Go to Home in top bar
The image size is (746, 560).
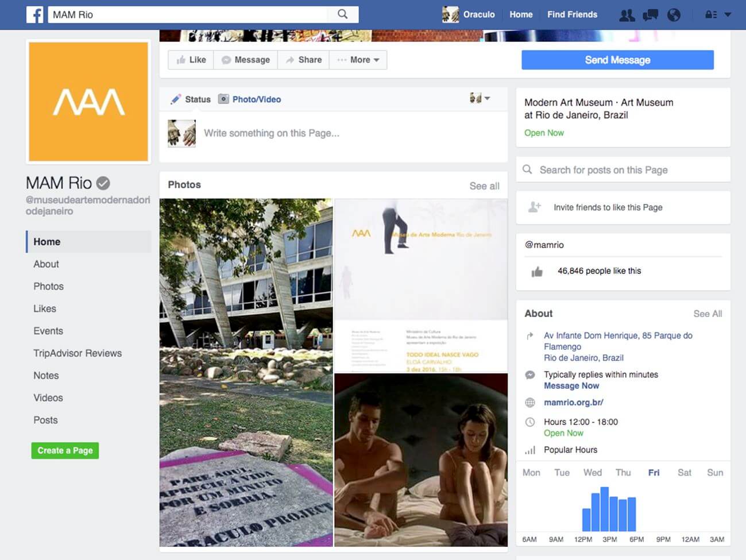pos(521,14)
